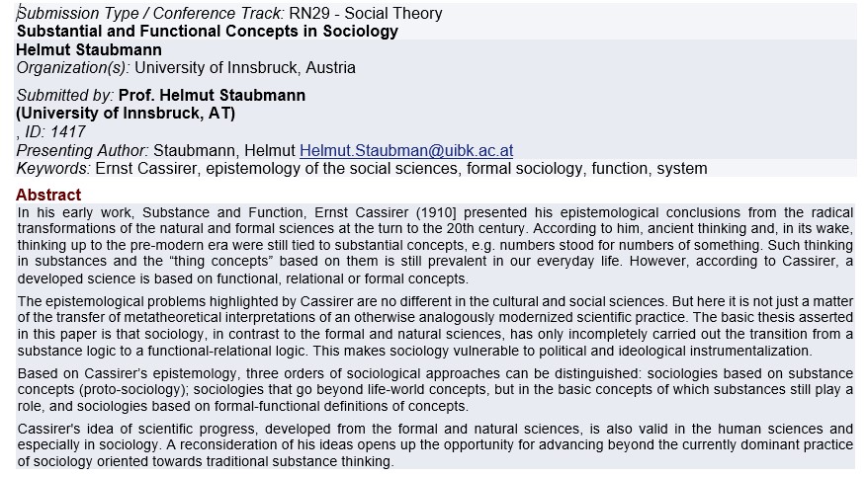Click the Keywords label
This screenshot has width=868, height=477.
point(53,169)
